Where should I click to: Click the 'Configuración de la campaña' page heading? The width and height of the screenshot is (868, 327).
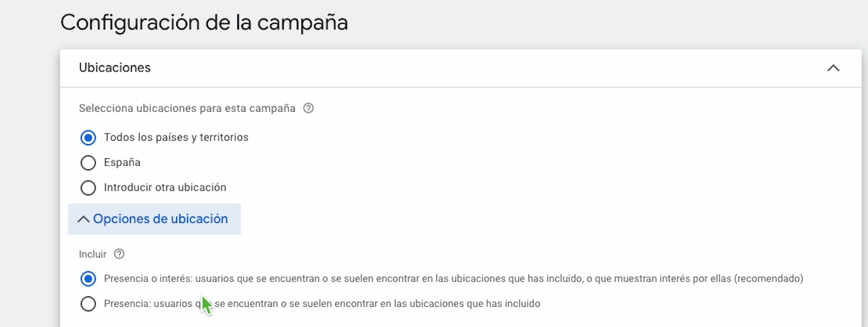[x=204, y=23]
